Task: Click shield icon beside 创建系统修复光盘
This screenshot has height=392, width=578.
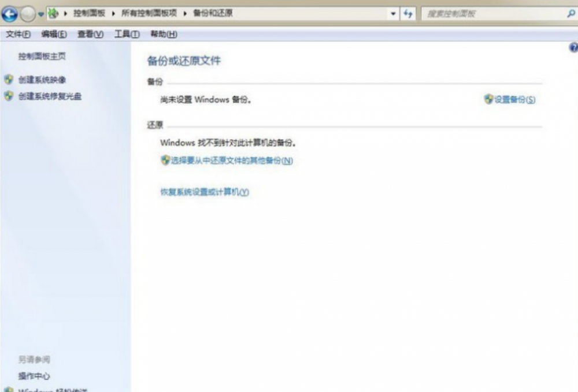Action: [9, 96]
